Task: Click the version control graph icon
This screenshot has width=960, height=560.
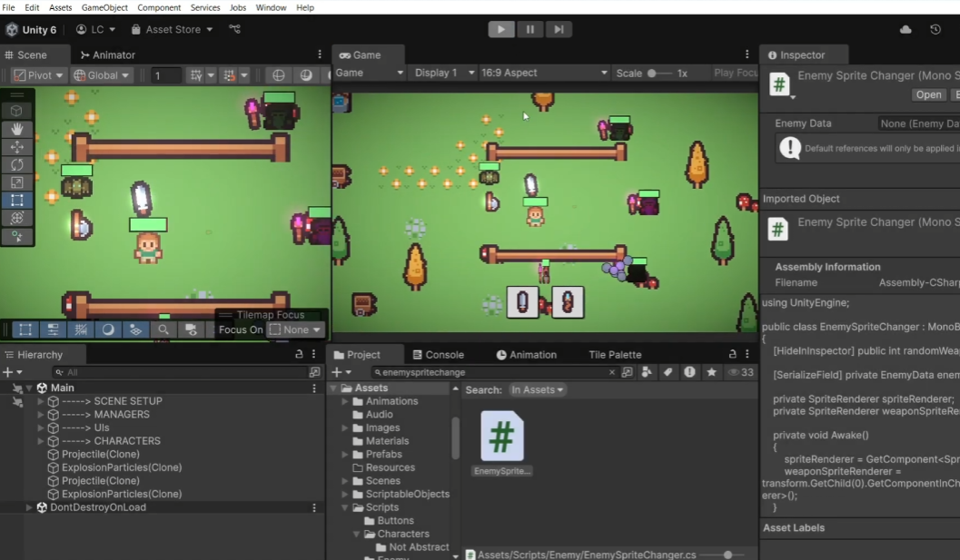Action: (x=234, y=29)
